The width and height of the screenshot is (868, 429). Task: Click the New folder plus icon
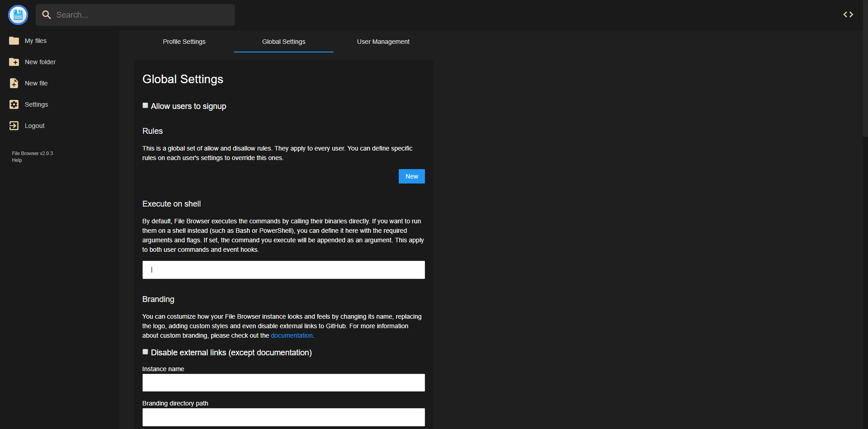(14, 62)
